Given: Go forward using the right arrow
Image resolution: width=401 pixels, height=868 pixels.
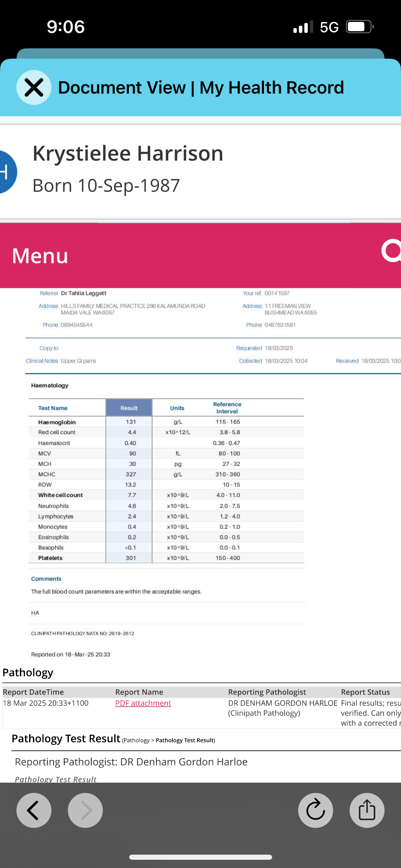Looking at the screenshot, I should [x=85, y=810].
